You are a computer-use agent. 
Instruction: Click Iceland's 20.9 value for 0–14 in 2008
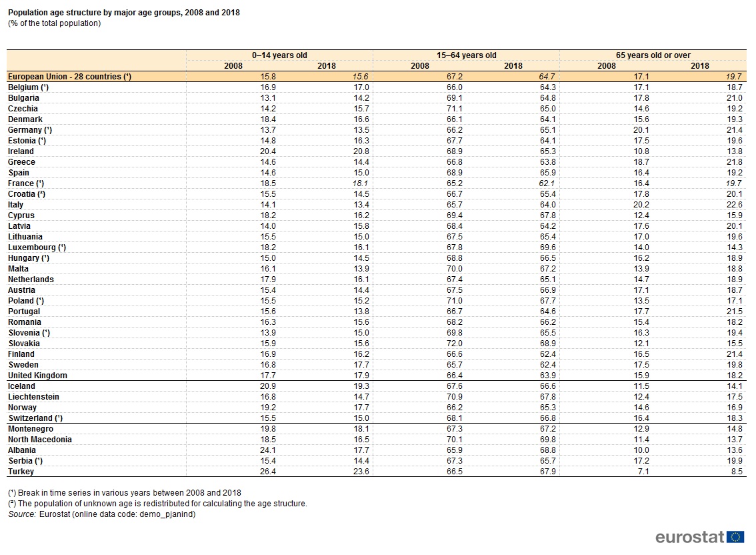point(267,386)
